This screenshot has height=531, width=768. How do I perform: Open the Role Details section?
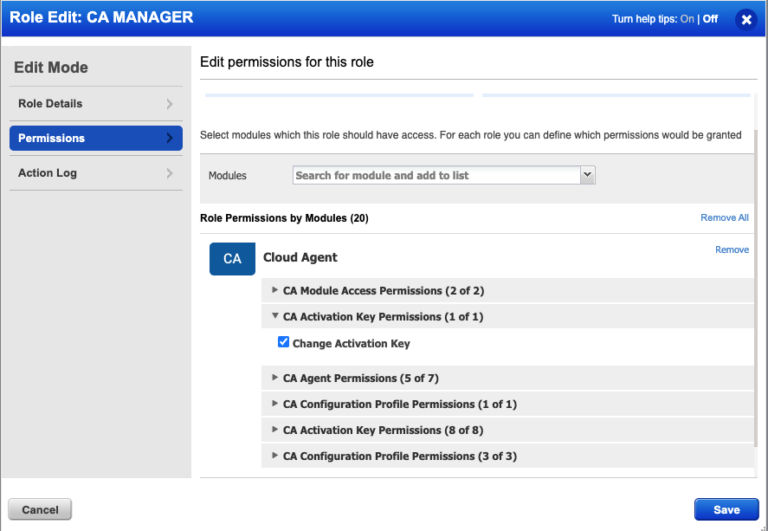[x=96, y=104]
